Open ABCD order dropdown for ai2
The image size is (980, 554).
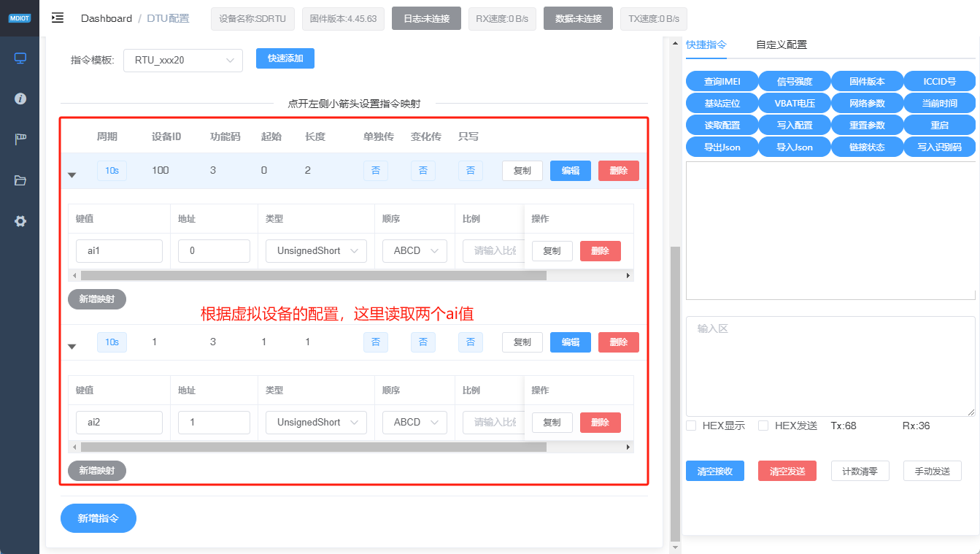click(x=414, y=422)
